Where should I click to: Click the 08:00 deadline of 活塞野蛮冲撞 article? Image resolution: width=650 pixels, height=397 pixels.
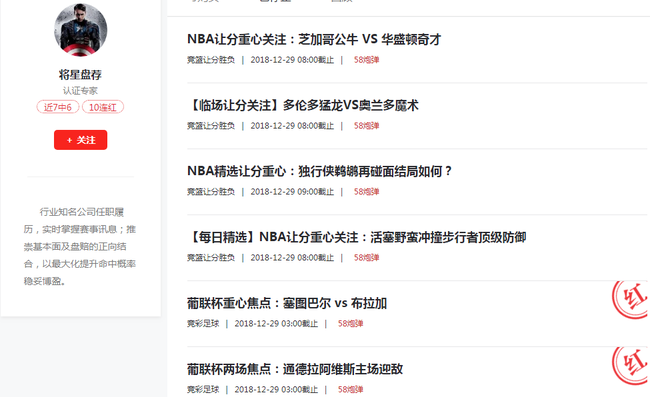tap(292, 257)
